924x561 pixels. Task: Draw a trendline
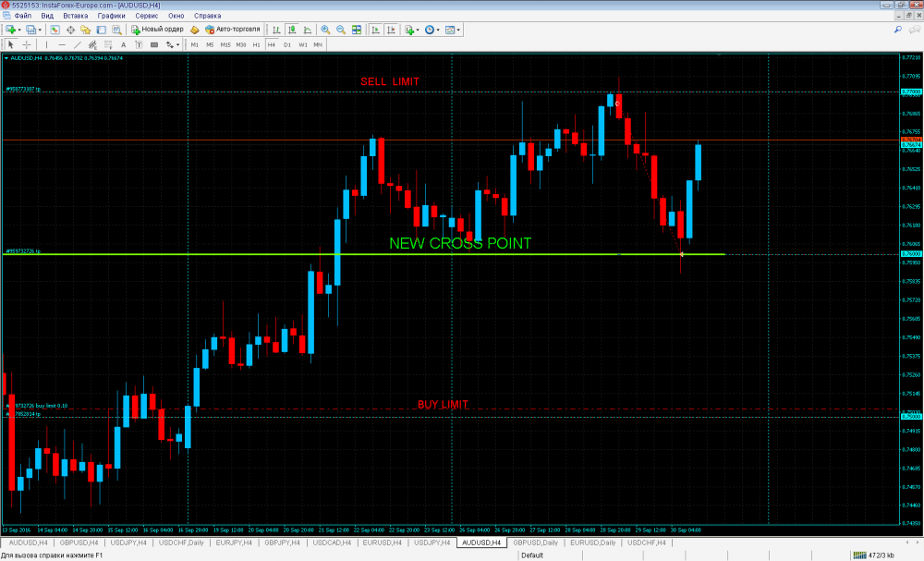(78, 44)
